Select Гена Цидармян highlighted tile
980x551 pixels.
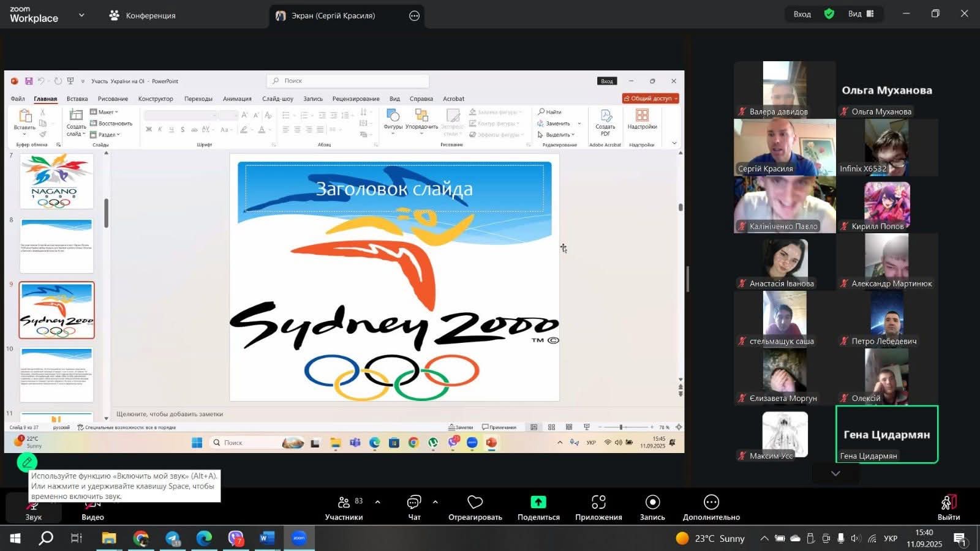coord(887,434)
